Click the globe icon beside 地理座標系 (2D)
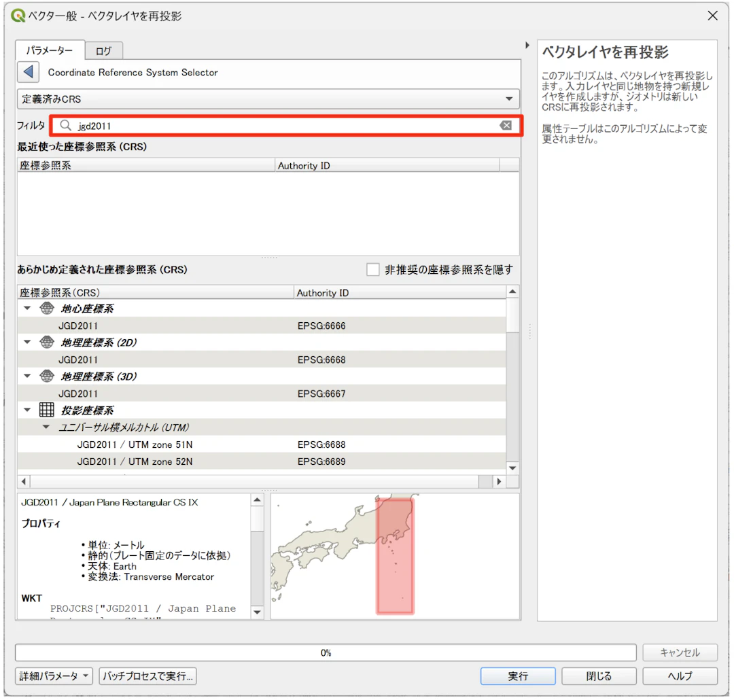The height and width of the screenshot is (700, 734). pyautogui.click(x=47, y=343)
